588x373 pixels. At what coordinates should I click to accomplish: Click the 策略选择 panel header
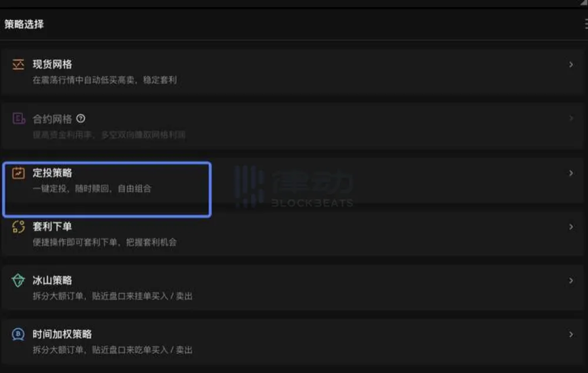pos(24,24)
